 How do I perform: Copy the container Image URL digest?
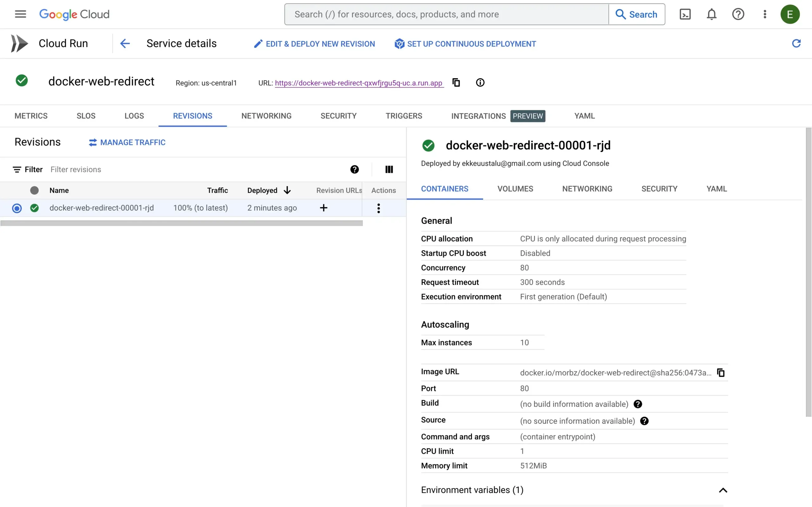[721, 373]
